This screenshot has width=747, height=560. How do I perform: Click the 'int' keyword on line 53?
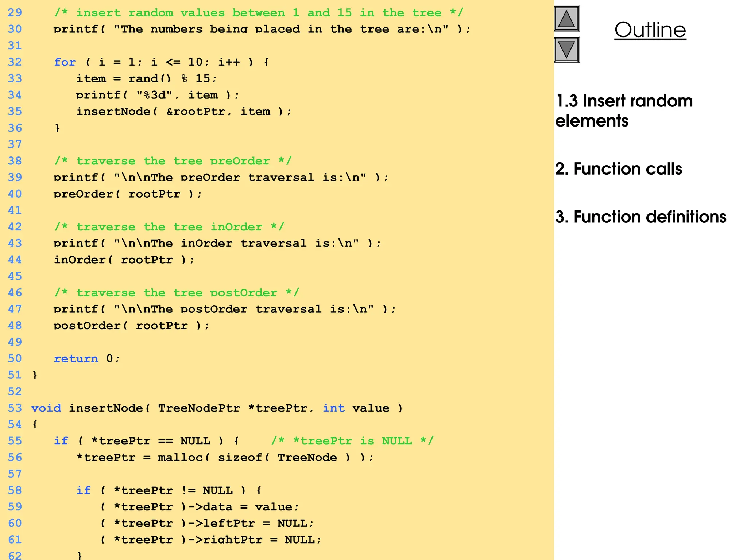coord(334,408)
